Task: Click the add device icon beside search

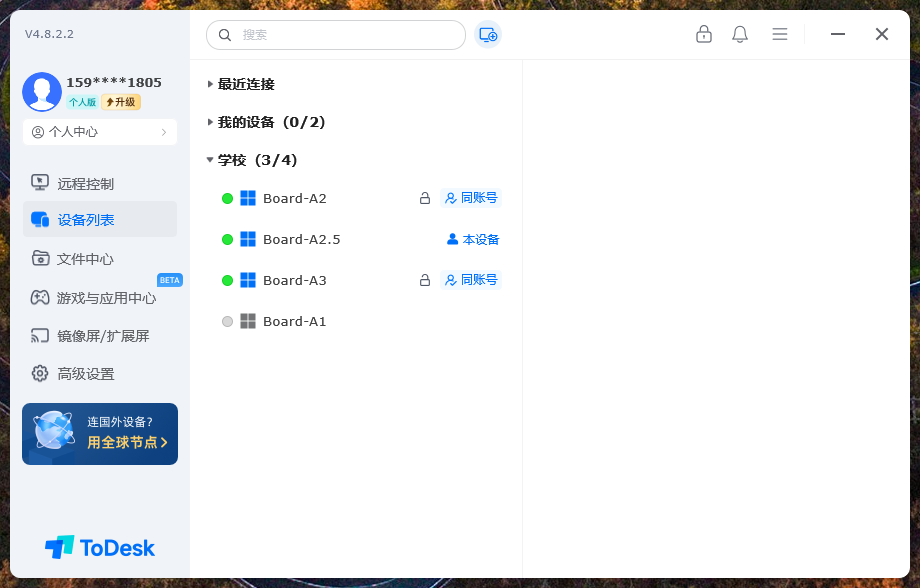Action: coord(488,35)
